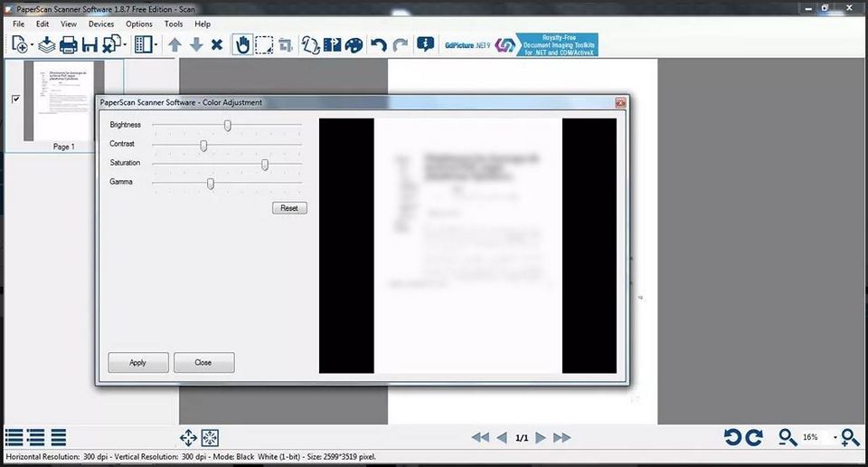
Task: Open the File menu
Action: (x=19, y=24)
